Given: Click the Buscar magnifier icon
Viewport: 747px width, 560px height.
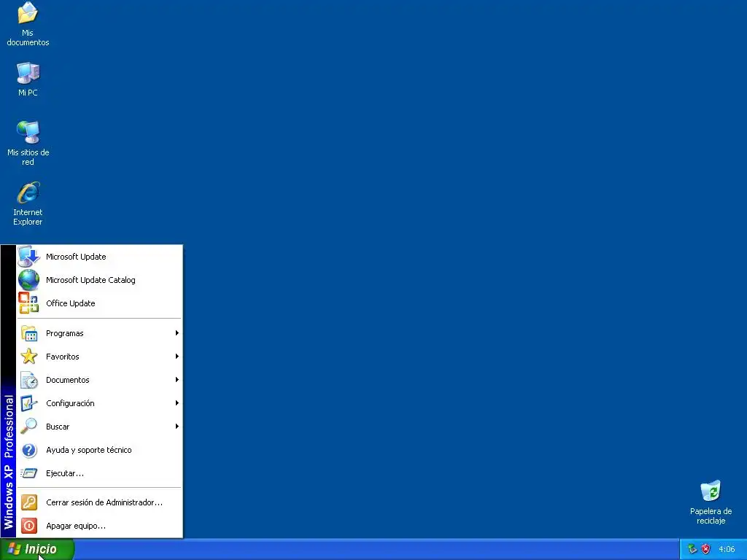Looking at the screenshot, I should coord(29,426).
